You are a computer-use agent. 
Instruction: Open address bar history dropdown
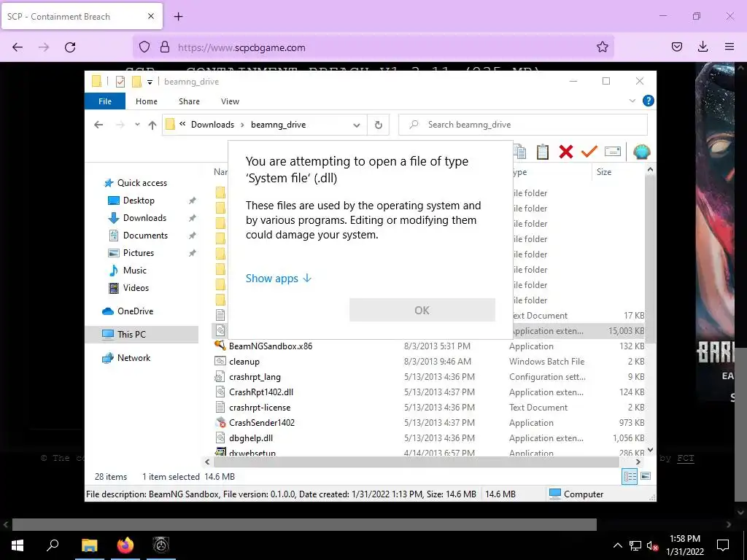tap(356, 125)
